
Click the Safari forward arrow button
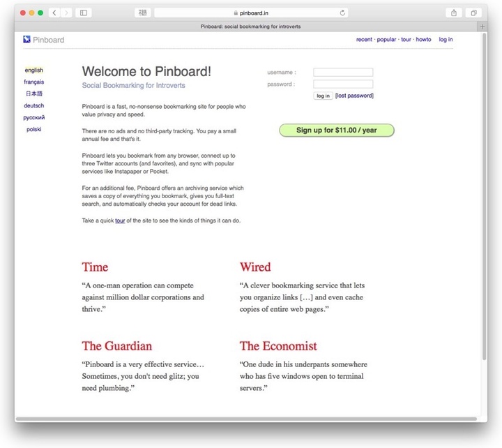pos(66,13)
